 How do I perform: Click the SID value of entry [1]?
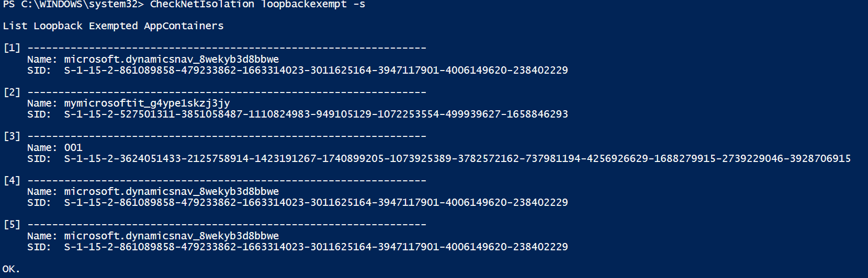click(x=315, y=70)
